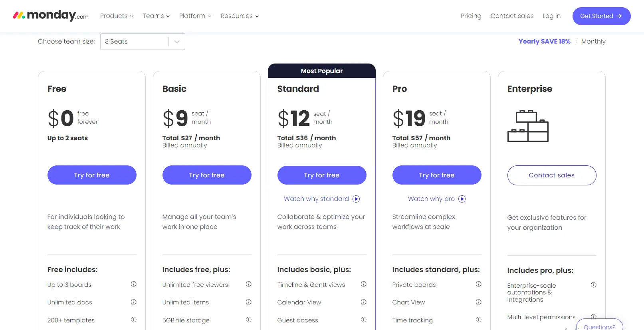
Task: Open info icon for Private boards
Action: click(x=479, y=284)
